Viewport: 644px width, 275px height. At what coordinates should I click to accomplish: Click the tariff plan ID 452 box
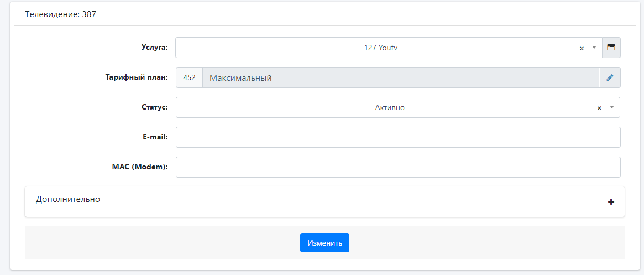(189, 77)
